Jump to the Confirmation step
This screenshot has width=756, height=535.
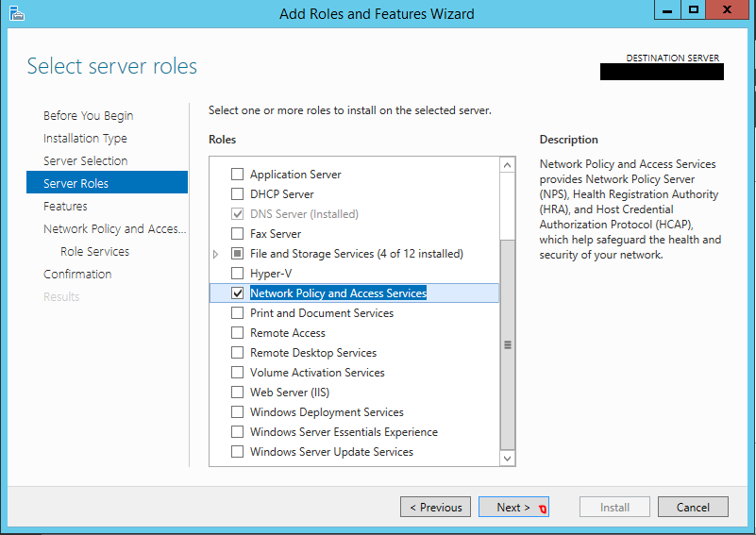(x=77, y=275)
